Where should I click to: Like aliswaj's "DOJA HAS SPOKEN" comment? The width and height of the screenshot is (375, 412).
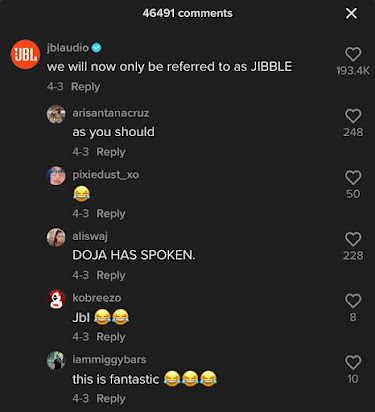click(353, 239)
